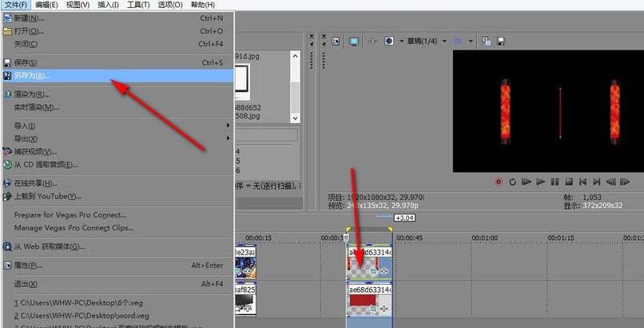644x328 pixels.
Task: Go to start of project button
Action: coord(582,182)
